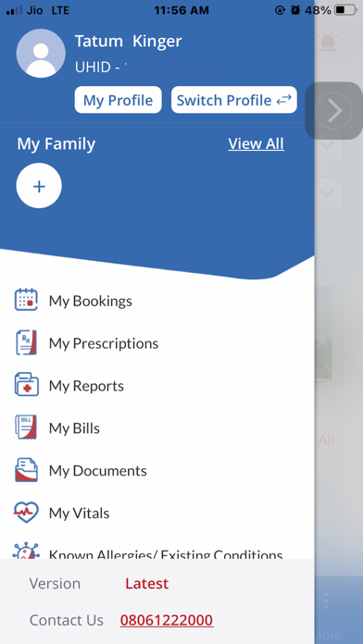Image resolution: width=363 pixels, height=644 pixels.
Task: Tap the profile avatar picture
Action: pos(41,54)
